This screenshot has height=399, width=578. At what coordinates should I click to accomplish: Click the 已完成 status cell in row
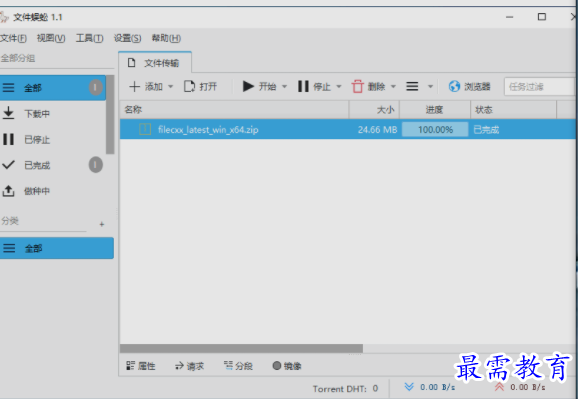pos(486,130)
